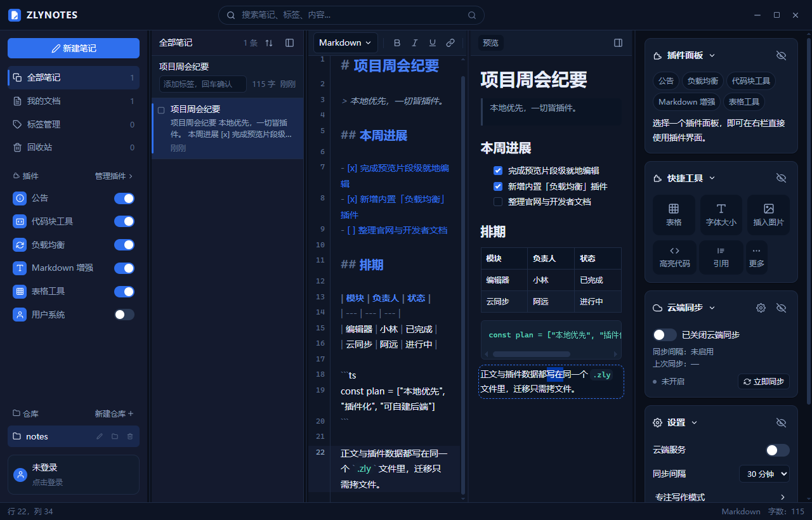Screen dimensions: 812x520
Task: Open the 字体大小 quick tool
Action: (x=721, y=215)
